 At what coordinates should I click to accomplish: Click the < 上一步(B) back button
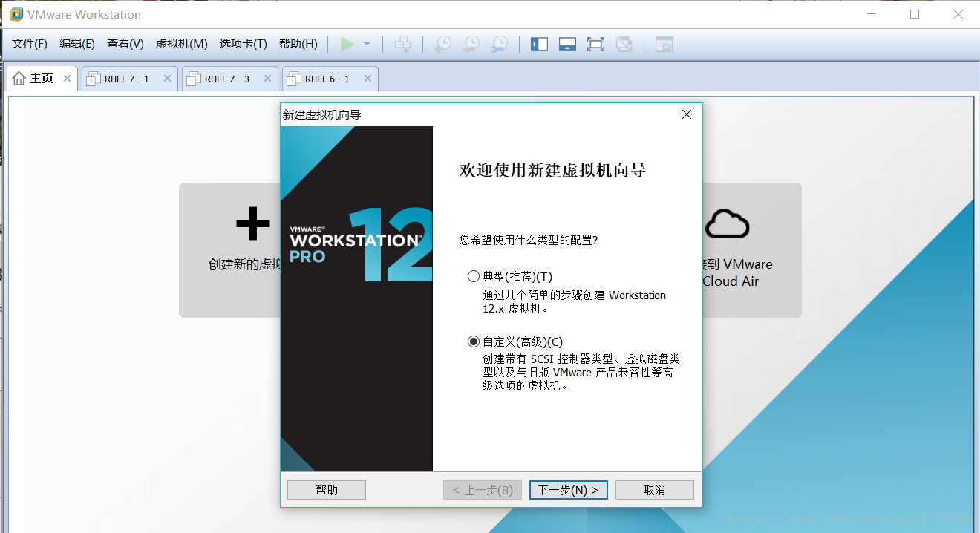(483, 490)
